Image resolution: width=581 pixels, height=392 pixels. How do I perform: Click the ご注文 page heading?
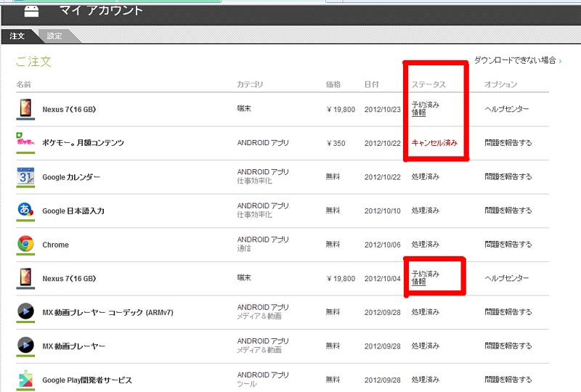pos(33,62)
